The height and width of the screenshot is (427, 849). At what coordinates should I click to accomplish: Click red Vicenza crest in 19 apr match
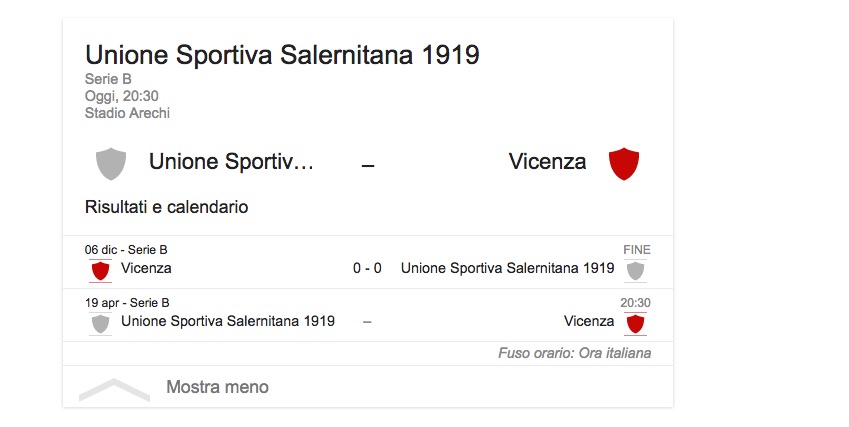(635, 323)
